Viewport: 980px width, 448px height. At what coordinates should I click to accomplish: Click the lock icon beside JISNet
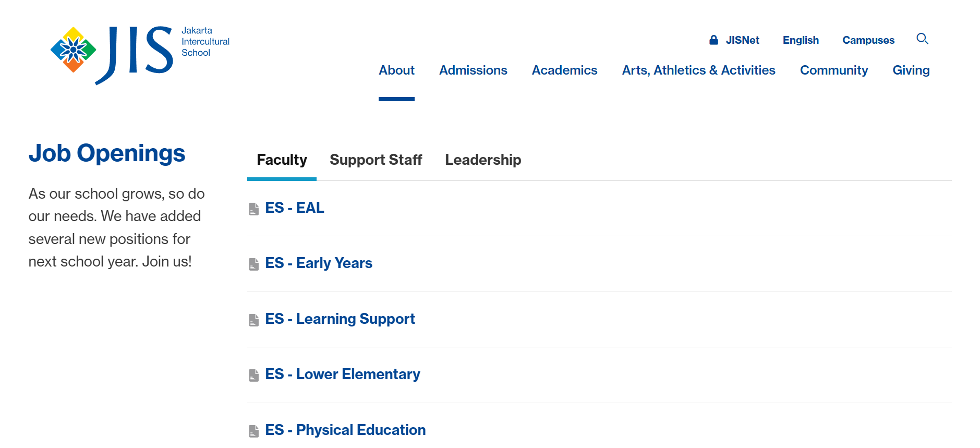pyautogui.click(x=713, y=40)
